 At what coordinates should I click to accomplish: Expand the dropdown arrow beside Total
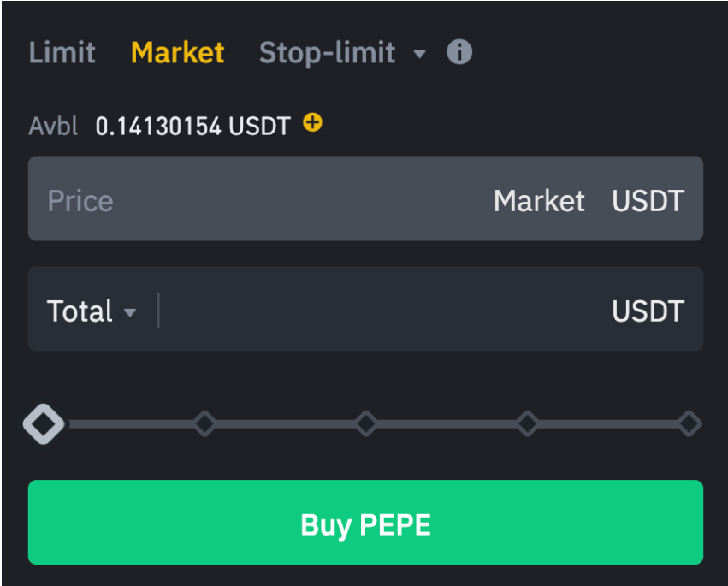click(130, 311)
